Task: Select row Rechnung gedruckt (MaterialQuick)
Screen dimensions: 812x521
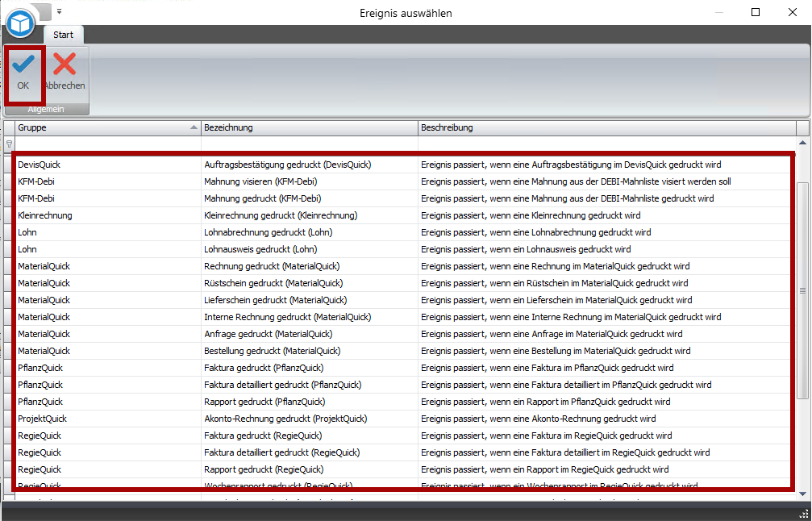Action: tap(403, 266)
